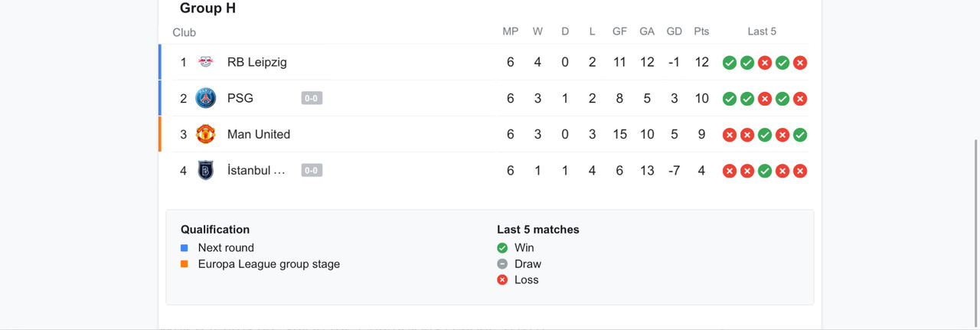The image size is (980, 330).
Task: Click PSG's first win icon in Last 5
Action: tap(730, 99)
